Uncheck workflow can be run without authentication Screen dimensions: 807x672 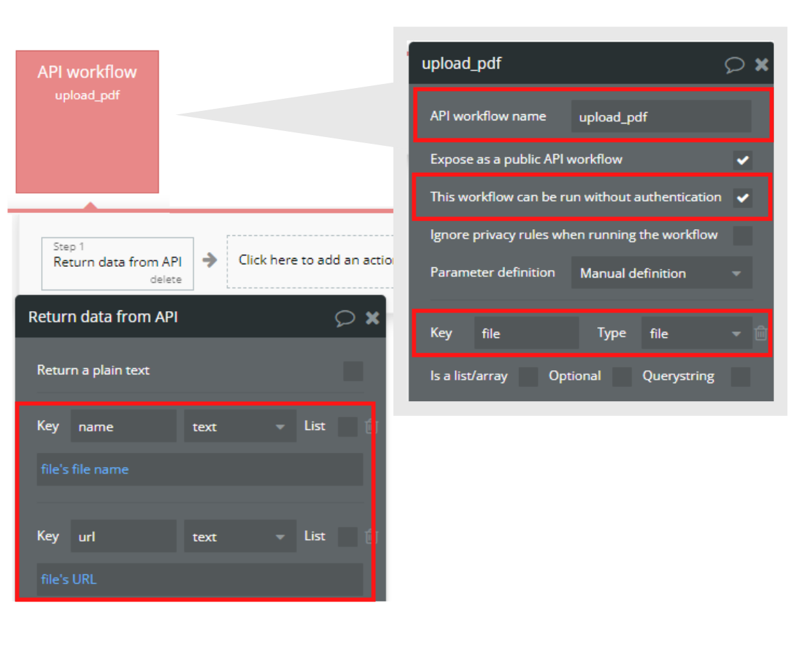tap(742, 198)
